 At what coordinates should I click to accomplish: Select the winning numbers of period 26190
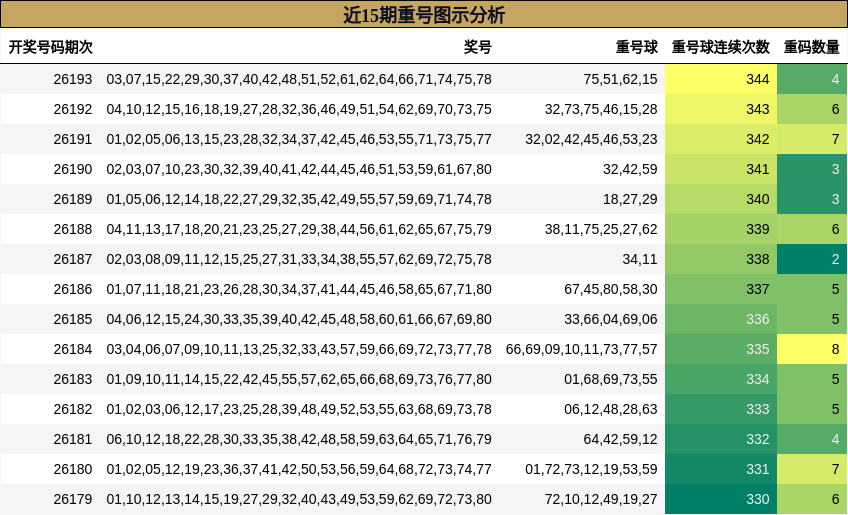coord(299,169)
